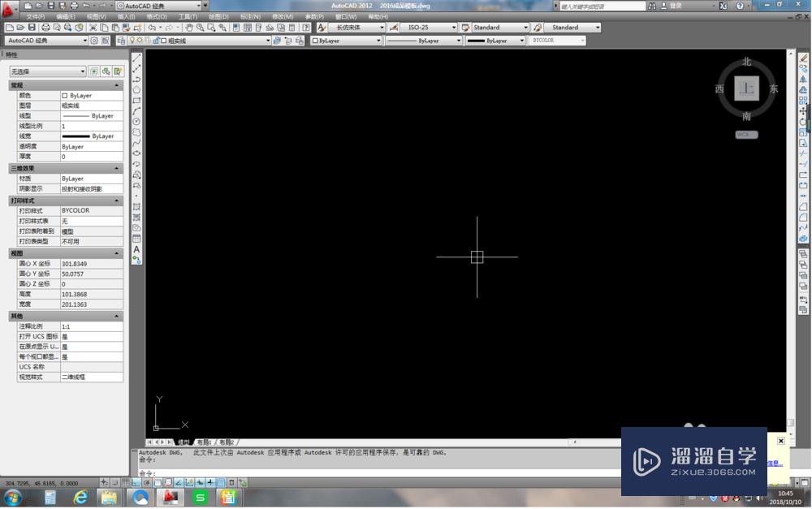This screenshot has height=509, width=812.
Task: Open the 粗实线 layer dropdown
Action: tap(269, 41)
